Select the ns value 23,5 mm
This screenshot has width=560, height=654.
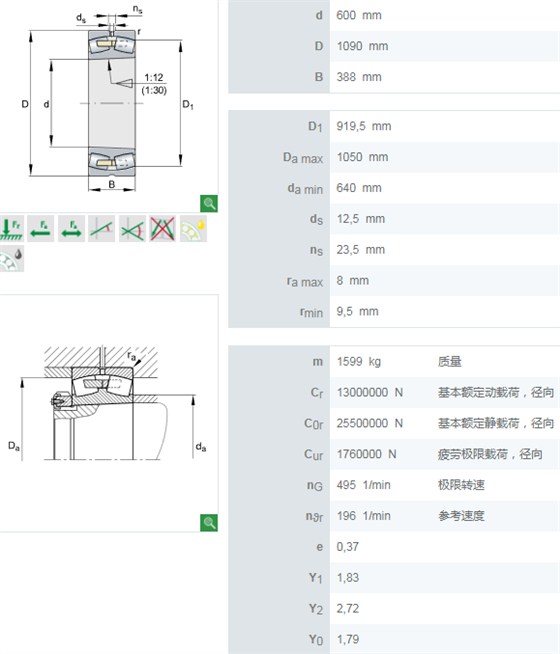(x=361, y=250)
